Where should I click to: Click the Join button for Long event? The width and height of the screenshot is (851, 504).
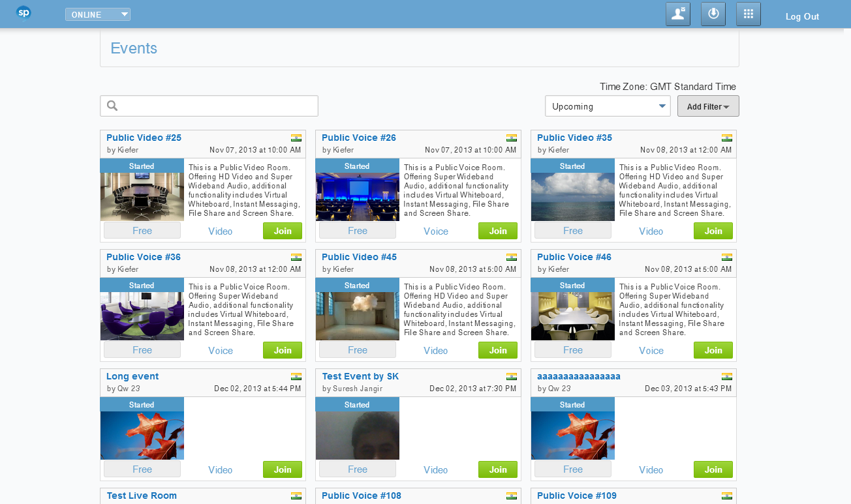pos(283,469)
